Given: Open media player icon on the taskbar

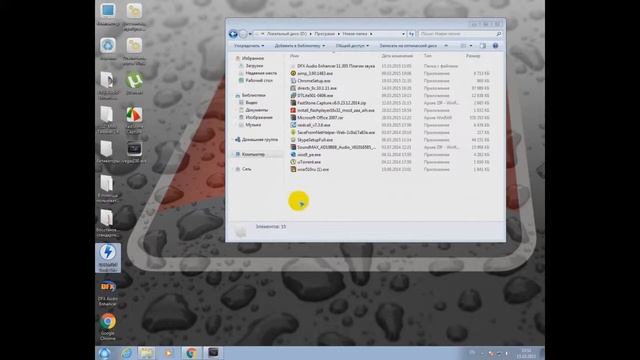Looking at the screenshot, I should [168, 353].
